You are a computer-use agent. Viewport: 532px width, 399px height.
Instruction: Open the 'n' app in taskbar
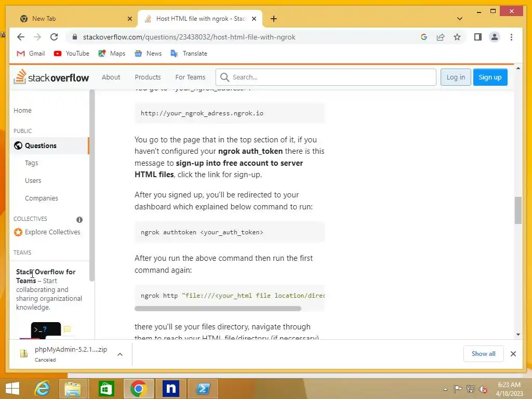click(x=170, y=389)
